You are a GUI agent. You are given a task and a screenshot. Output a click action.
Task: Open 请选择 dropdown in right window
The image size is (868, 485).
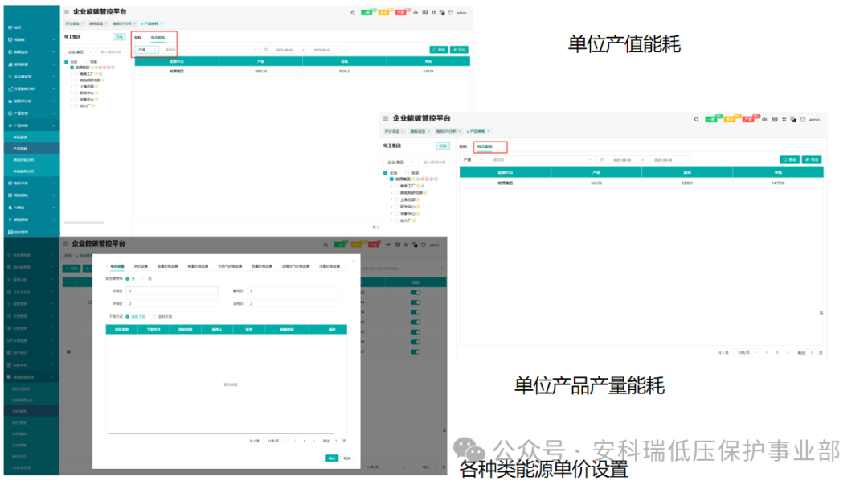coord(542,159)
